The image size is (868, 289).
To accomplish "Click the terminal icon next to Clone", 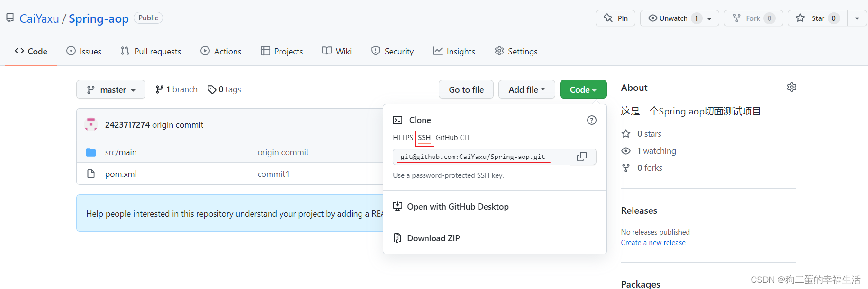I will click(x=398, y=120).
